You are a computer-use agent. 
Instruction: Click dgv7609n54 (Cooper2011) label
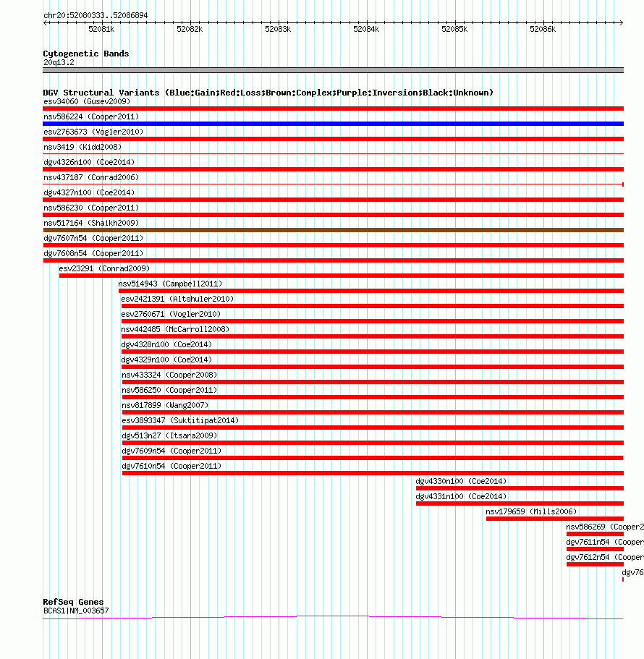point(171,451)
